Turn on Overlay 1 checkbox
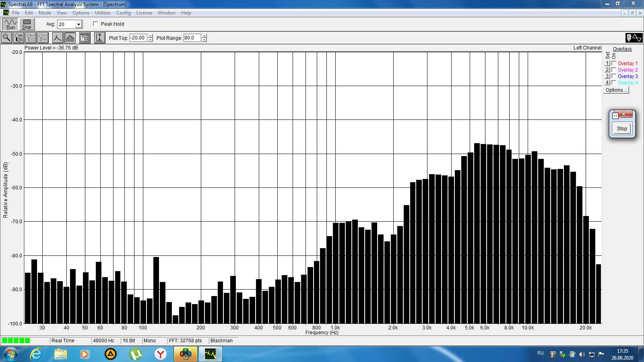The height and width of the screenshot is (362, 644). 614,63
